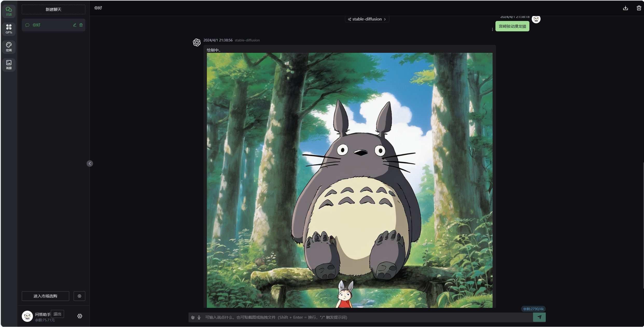Open the 画廊 gallery section

(x=9, y=64)
